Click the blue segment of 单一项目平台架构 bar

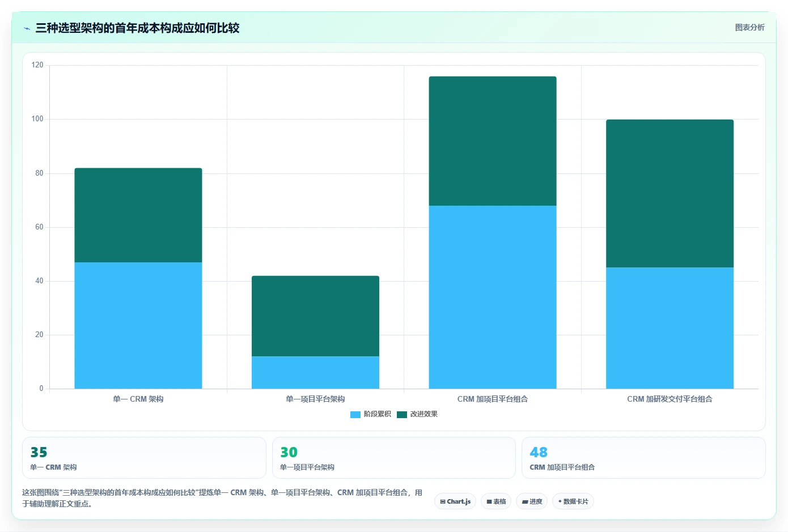315,372
